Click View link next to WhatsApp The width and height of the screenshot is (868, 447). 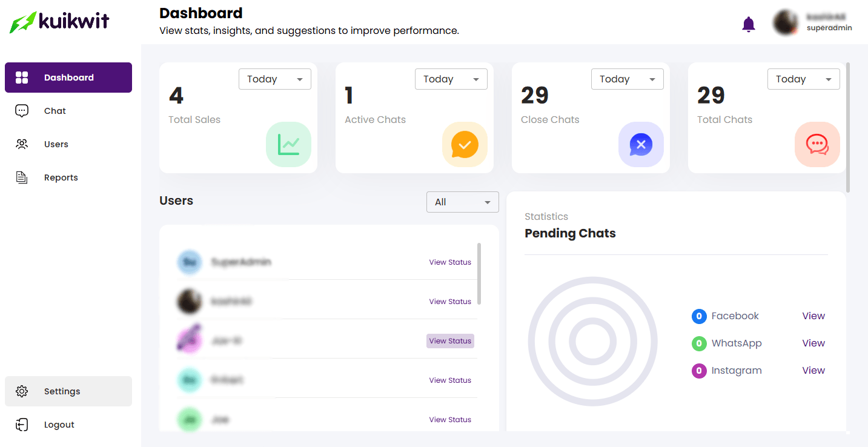(x=813, y=343)
